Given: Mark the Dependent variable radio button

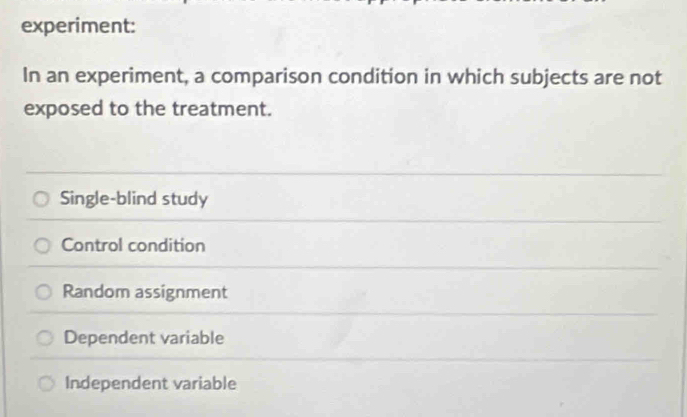Looking at the screenshot, I should point(45,338).
